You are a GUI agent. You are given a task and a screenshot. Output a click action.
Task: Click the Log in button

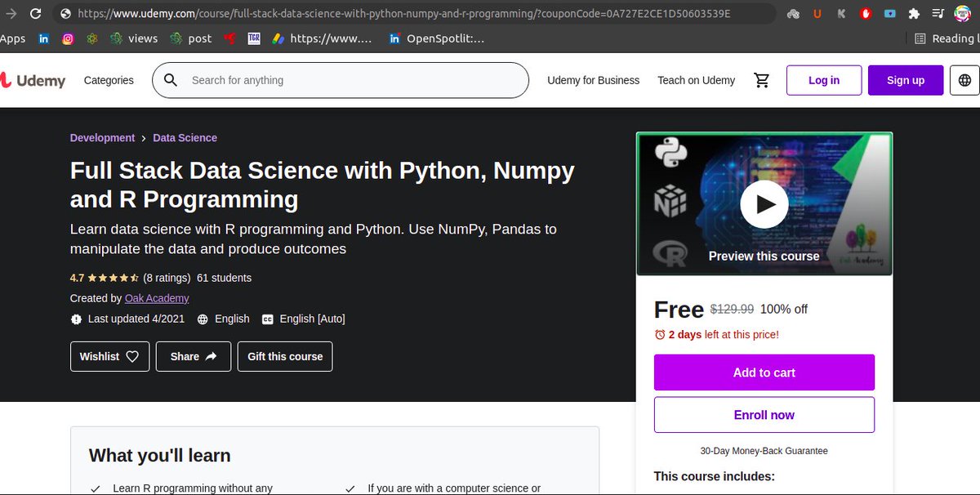824,80
